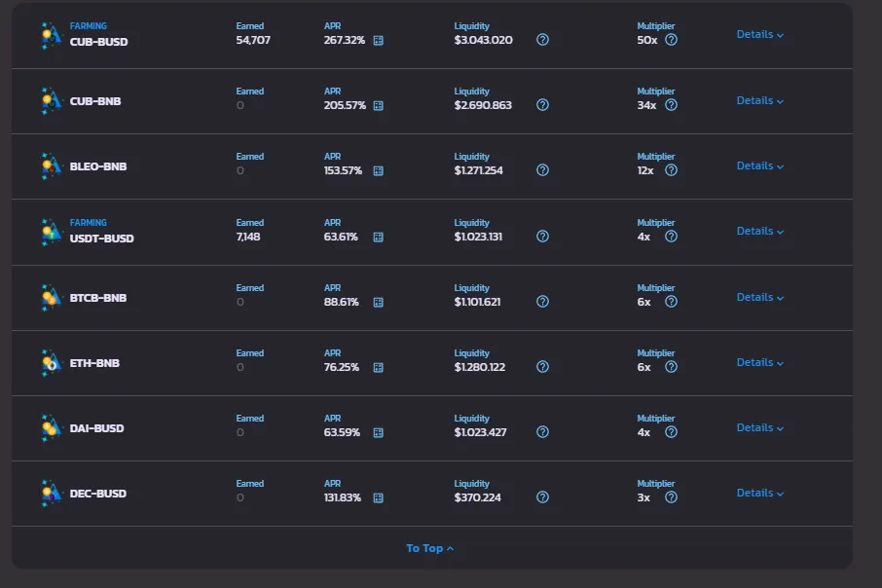This screenshot has height=588, width=882.
Task: Expand Details for ETH-BNB farm
Action: tap(760, 363)
